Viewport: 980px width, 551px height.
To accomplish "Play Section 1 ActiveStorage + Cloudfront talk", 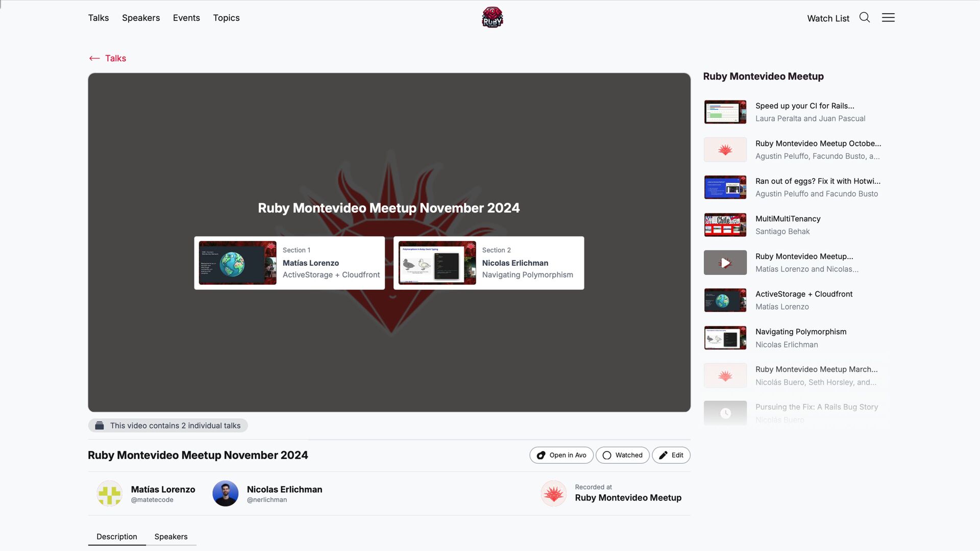I will pos(289,263).
